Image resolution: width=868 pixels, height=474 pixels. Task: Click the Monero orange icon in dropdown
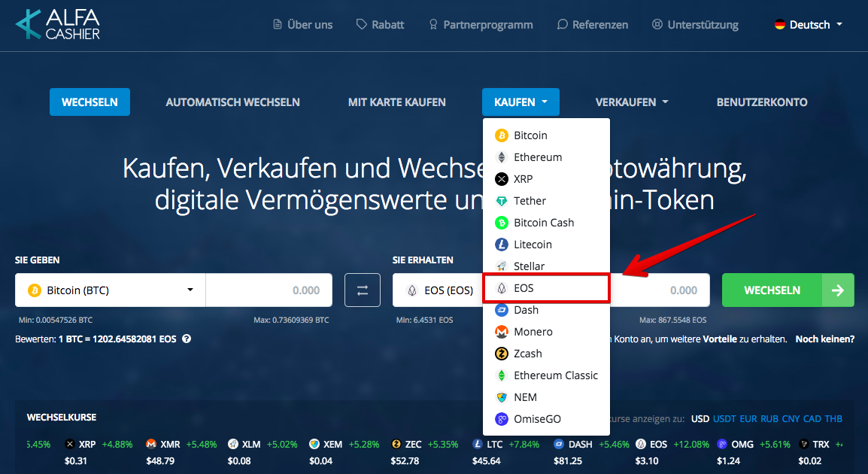pyautogui.click(x=502, y=332)
